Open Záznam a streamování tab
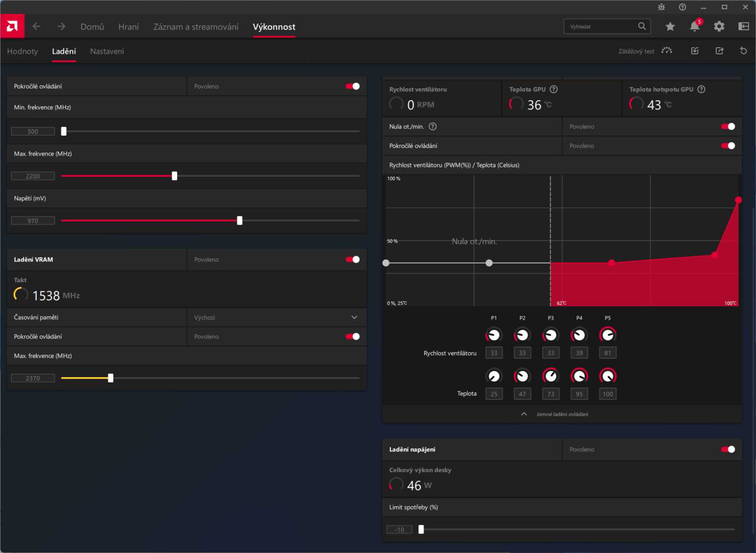756x553 pixels. point(196,27)
